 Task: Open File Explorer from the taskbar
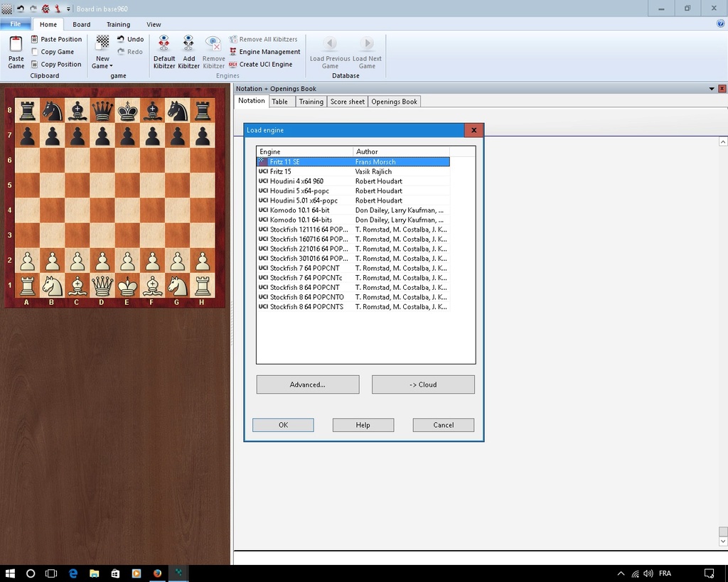[95, 573]
